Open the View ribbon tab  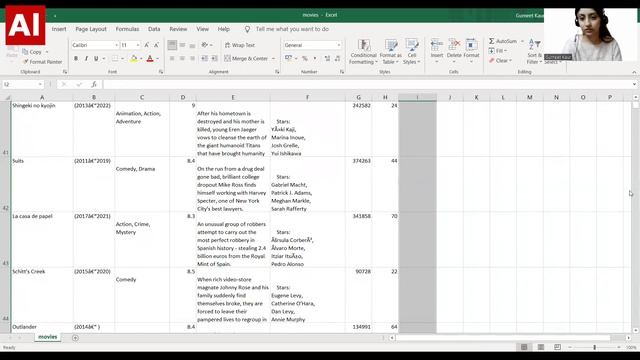(x=202, y=29)
